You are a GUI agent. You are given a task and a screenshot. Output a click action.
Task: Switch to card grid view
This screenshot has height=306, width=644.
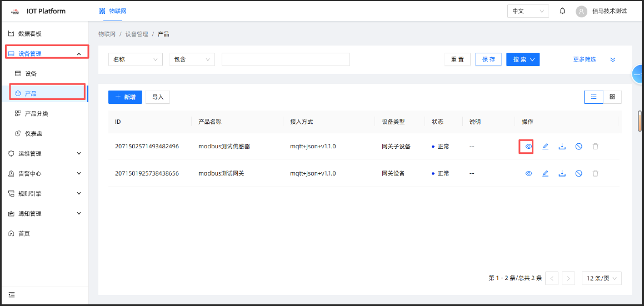click(x=612, y=97)
